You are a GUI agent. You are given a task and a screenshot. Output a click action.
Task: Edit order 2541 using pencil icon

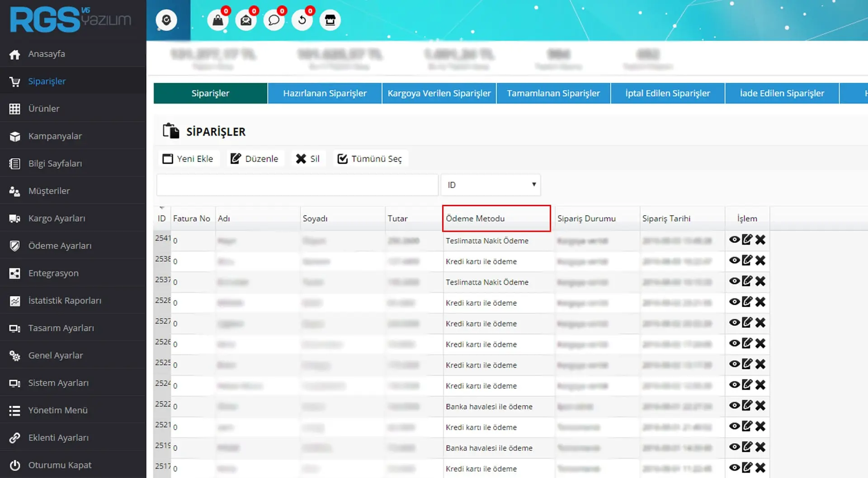click(x=747, y=240)
